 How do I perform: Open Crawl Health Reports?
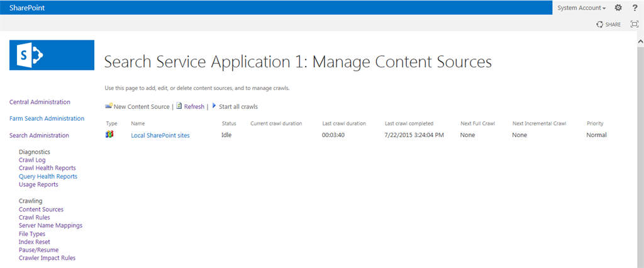click(47, 168)
